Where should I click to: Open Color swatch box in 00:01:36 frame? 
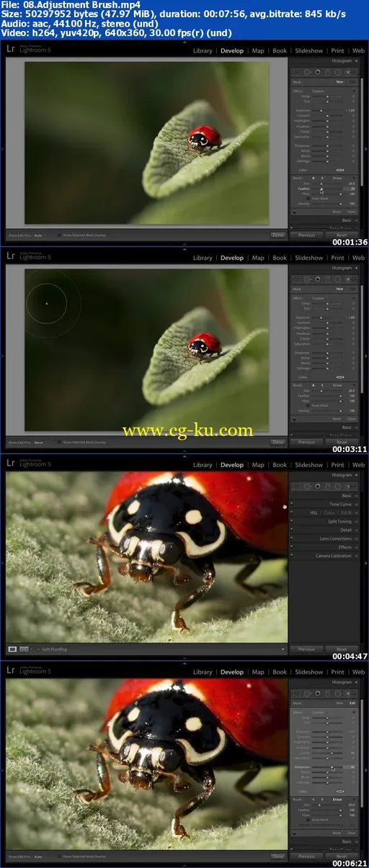coord(340,171)
